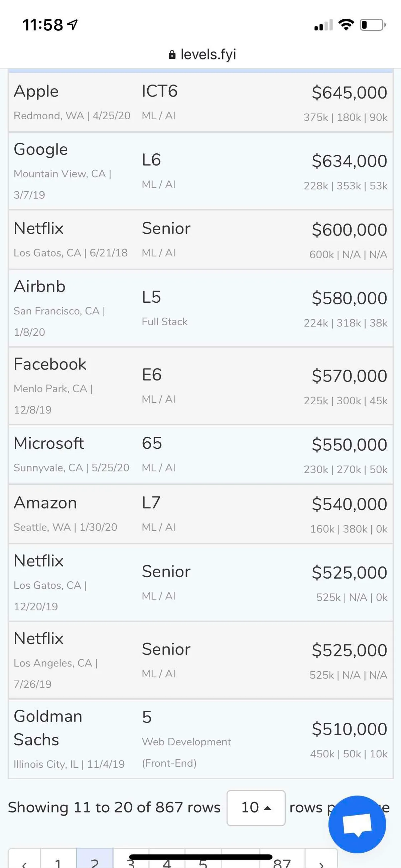Expand the Google L6 $634,000 row
Viewport: 401px width, 868px height.
[200, 171]
